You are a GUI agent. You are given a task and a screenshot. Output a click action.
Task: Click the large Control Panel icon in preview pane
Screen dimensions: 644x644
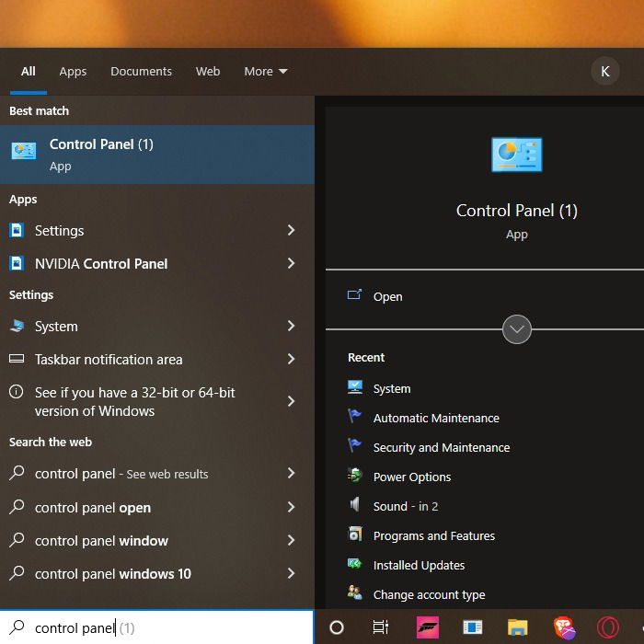517,155
